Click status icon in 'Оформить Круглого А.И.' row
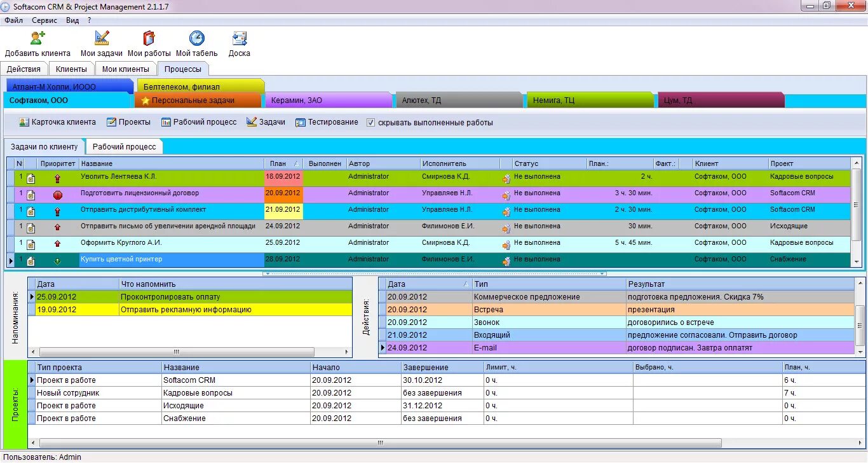868x463 pixels. pos(506,245)
